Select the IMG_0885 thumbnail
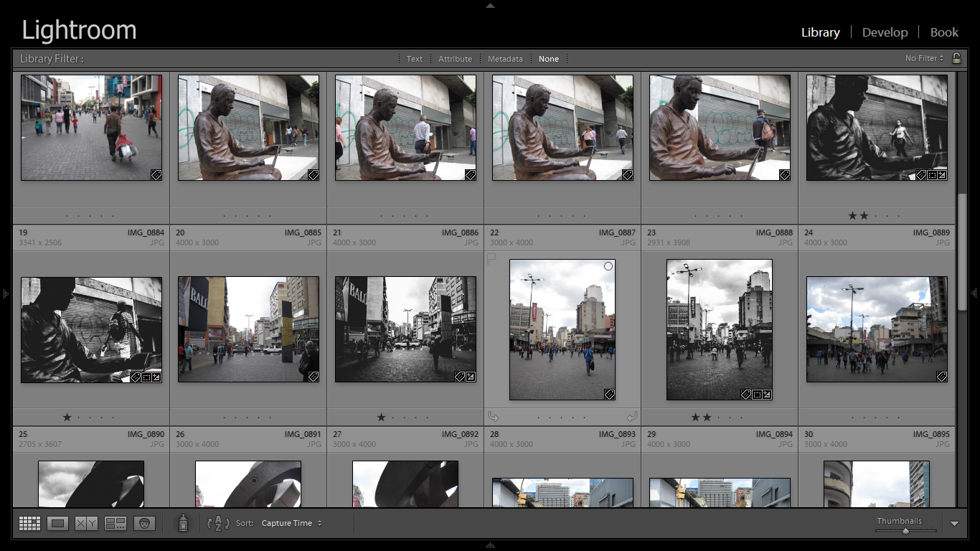 pyautogui.click(x=248, y=329)
